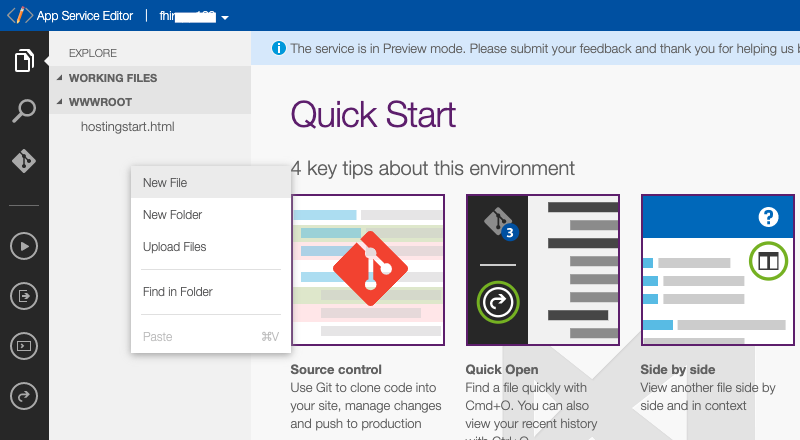
Task: Click the Run play icon in sidebar
Action: click(x=24, y=246)
